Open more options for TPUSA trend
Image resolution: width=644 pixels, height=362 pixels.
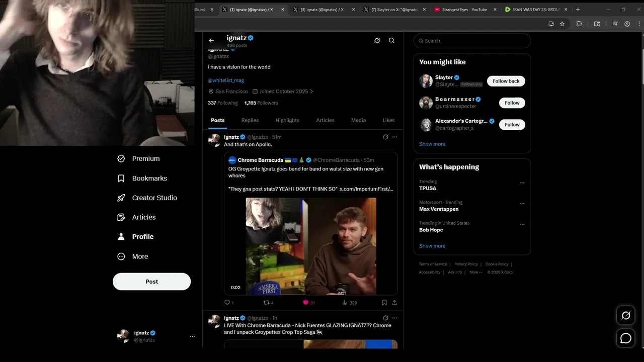coord(522,183)
